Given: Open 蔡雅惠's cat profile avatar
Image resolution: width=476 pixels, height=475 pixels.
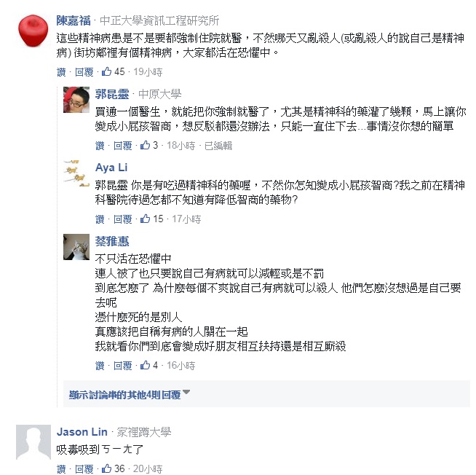Looking at the screenshot, I should [x=76, y=246].
